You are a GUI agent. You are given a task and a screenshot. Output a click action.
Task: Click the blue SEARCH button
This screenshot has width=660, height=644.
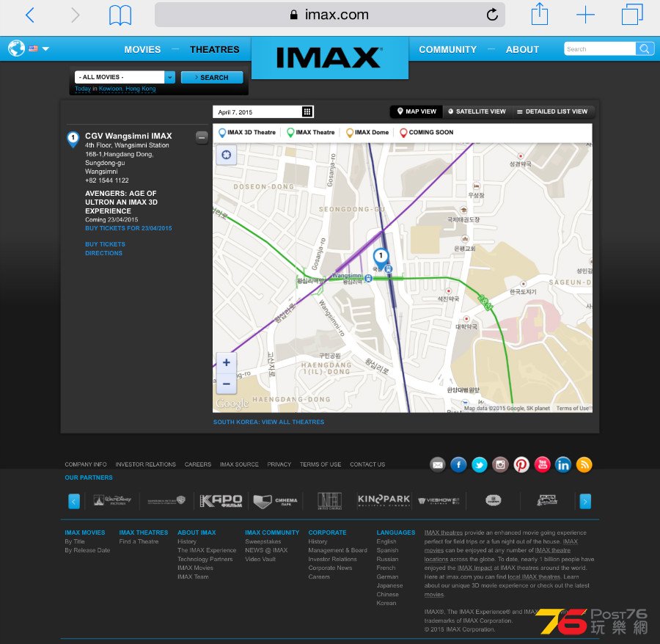[x=212, y=78]
